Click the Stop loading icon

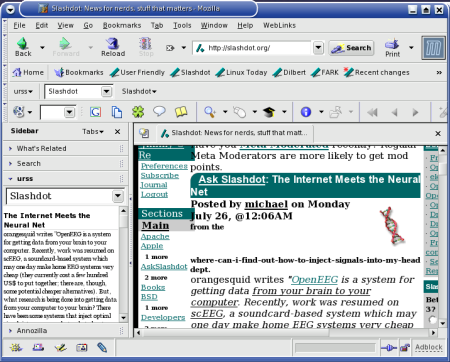tap(146, 44)
